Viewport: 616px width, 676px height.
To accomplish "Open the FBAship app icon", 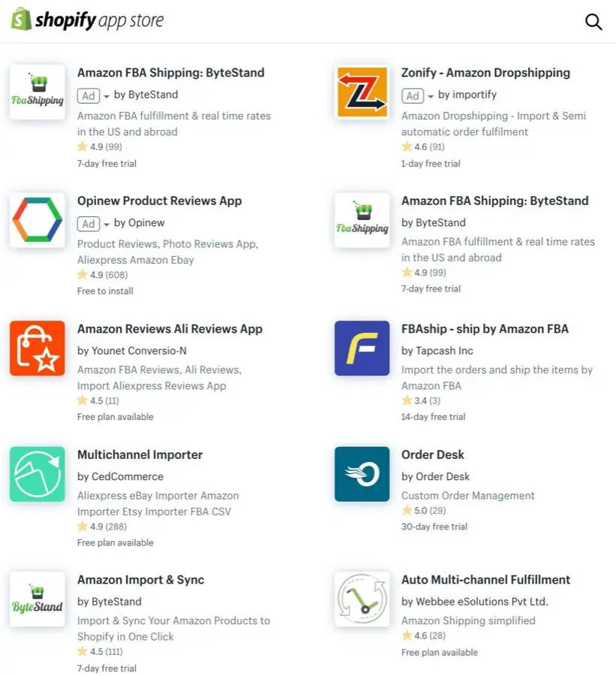I will 362,348.
